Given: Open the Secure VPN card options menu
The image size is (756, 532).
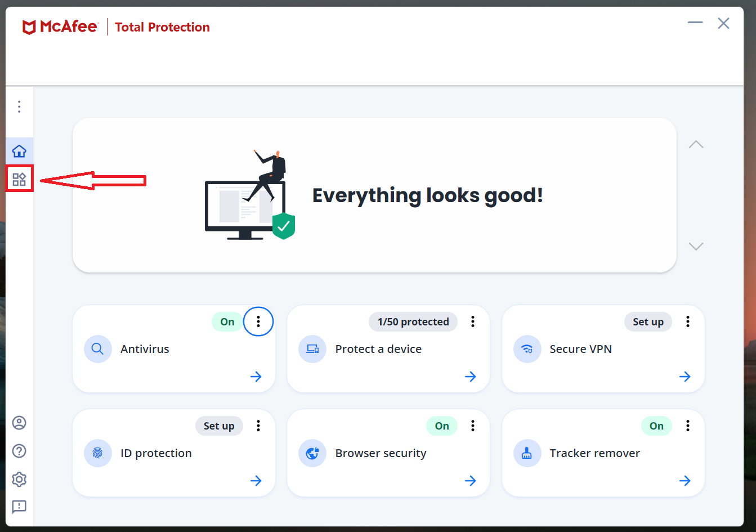Looking at the screenshot, I should pos(687,321).
